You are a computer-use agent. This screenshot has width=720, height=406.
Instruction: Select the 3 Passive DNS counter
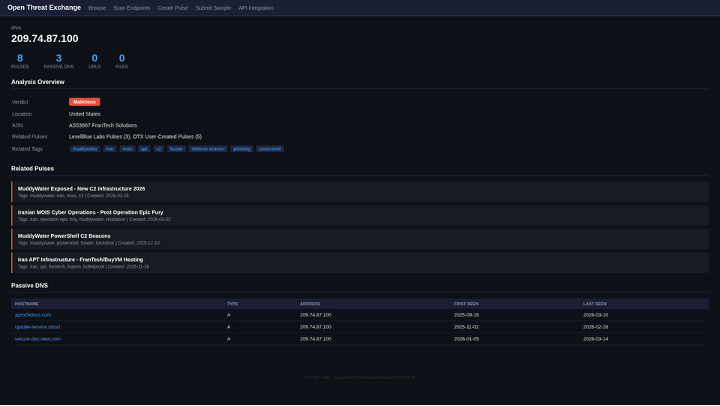pos(59,61)
